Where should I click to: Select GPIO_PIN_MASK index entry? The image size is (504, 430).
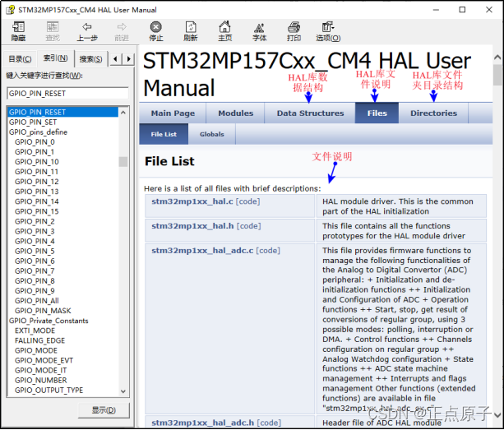(43, 311)
